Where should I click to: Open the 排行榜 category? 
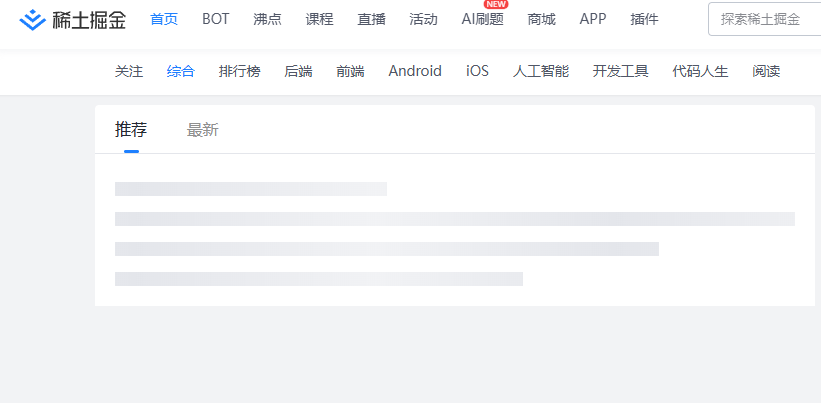[x=240, y=71]
